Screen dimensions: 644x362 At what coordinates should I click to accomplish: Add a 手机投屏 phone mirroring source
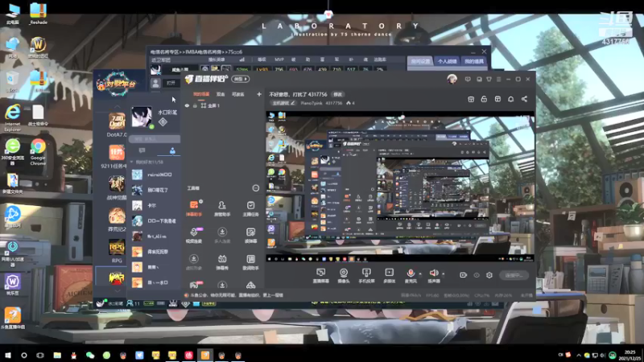tap(366, 275)
